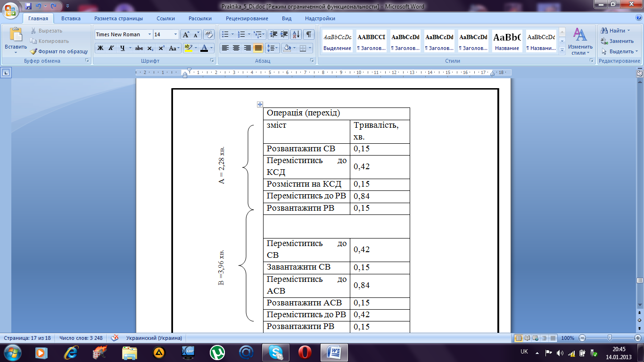Open Windows Start button
The height and width of the screenshot is (362, 644).
click(x=12, y=352)
